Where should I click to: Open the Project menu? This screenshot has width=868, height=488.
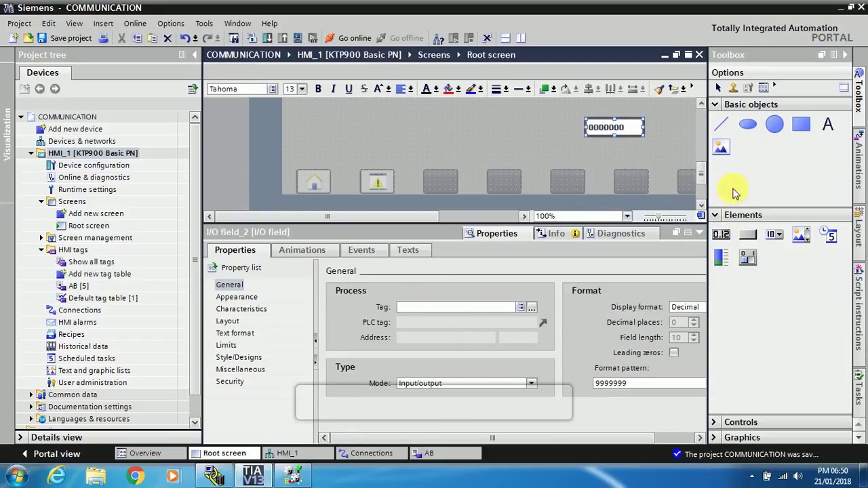tap(20, 23)
